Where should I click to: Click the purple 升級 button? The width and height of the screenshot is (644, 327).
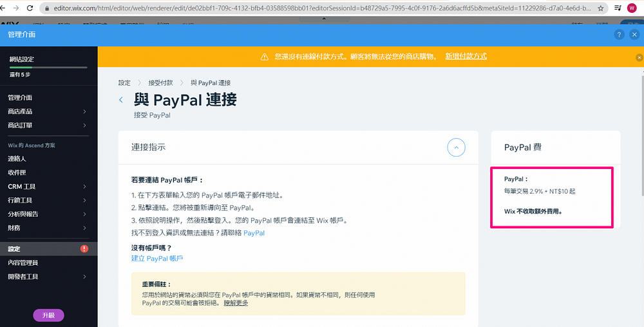pyautogui.click(x=48, y=315)
